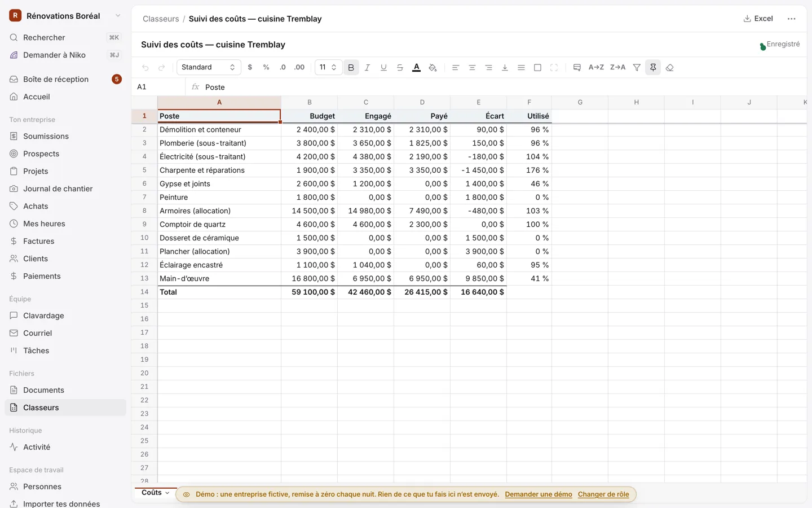Toggle the freeze header pin button

click(653, 68)
